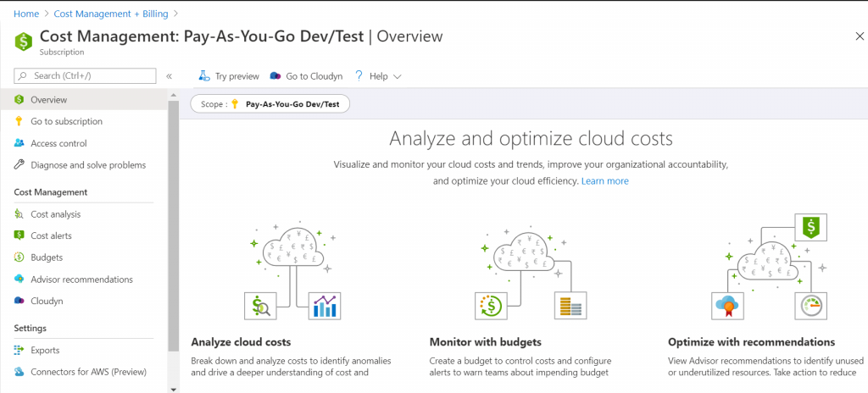Click the Connectors for AWS cloud icon
Image resolution: width=868 pixels, height=393 pixels.
tap(19, 372)
